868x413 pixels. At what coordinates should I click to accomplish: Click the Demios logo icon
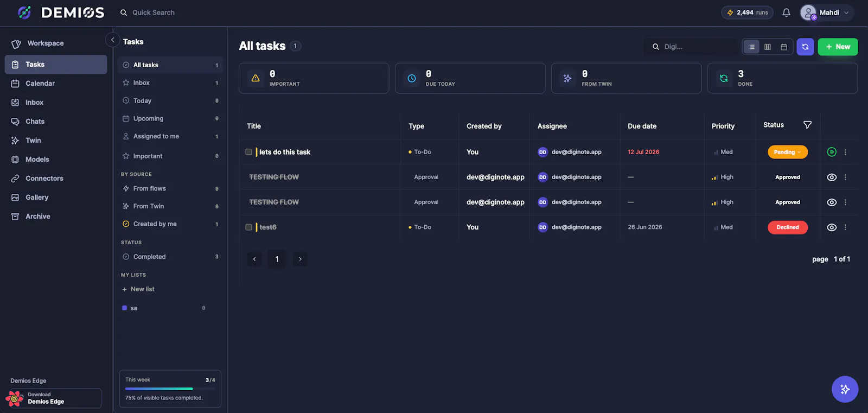(24, 12)
